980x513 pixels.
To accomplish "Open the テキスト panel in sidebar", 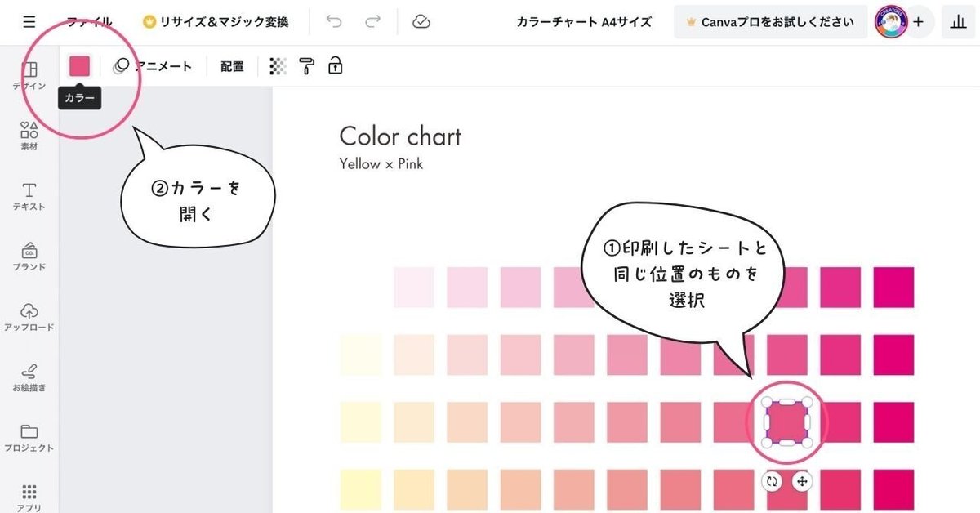I will (29, 196).
